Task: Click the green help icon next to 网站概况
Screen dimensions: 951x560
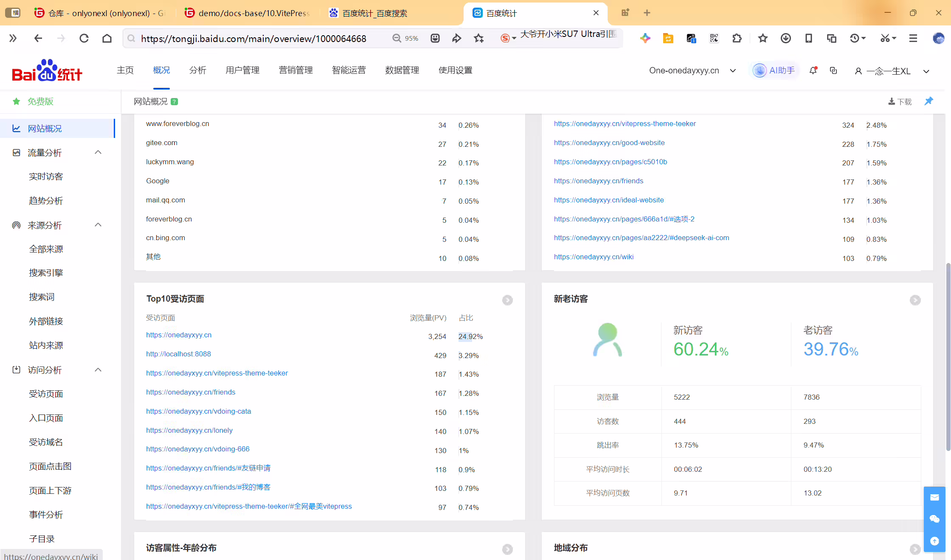Action: coord(174,101)
